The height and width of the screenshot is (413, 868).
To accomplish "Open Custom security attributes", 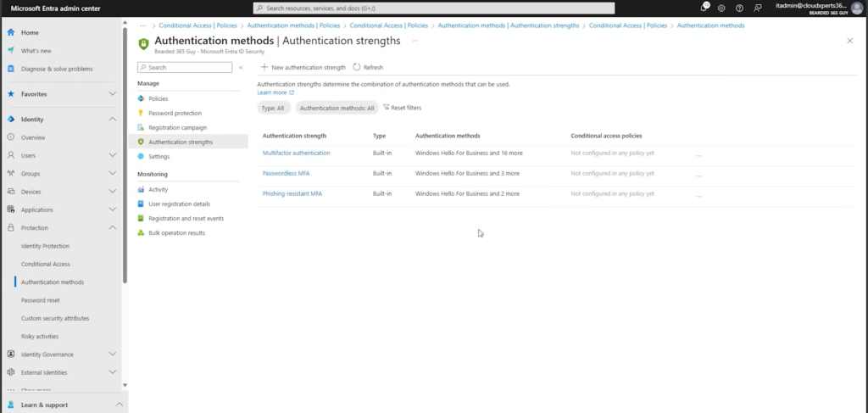I will (55, 318).
